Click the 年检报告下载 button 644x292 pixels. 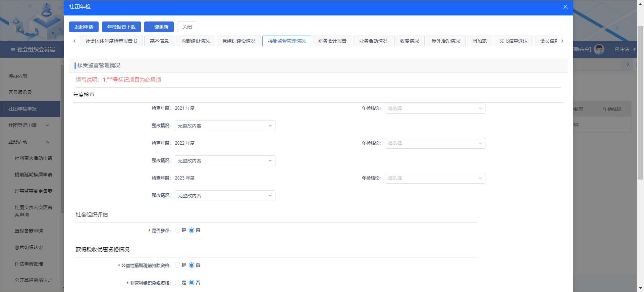[121, 27]
